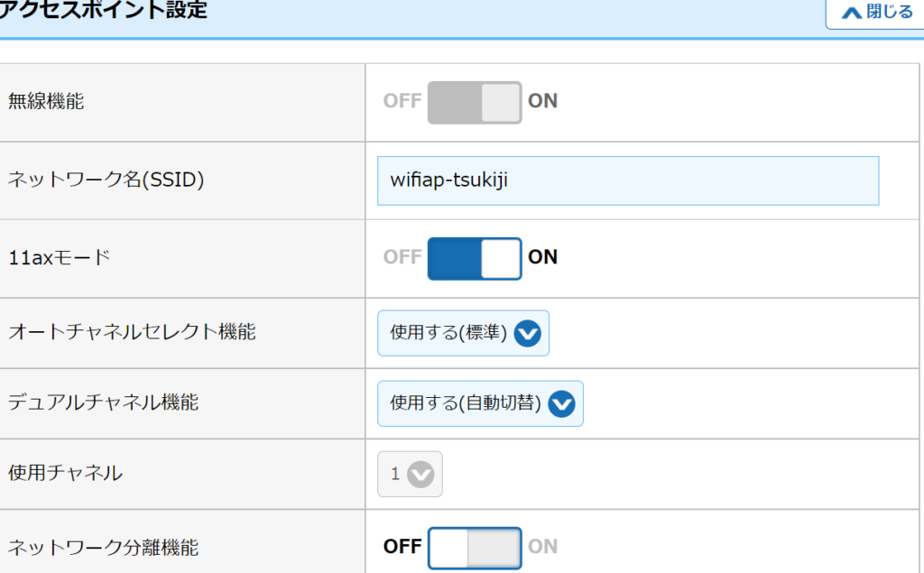Click the arrow icon on 使用する(自動切替)
This screenshot has height=573, width=924.
pos(561,403)
